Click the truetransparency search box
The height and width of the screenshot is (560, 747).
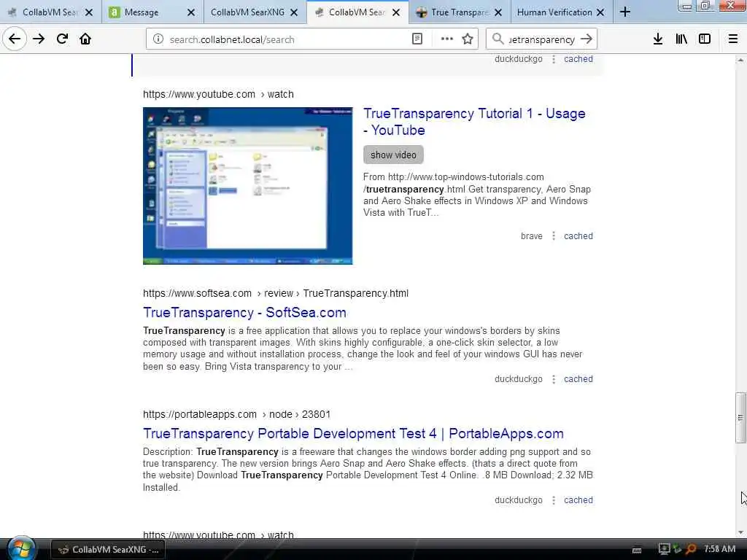(x=542, y=39)
